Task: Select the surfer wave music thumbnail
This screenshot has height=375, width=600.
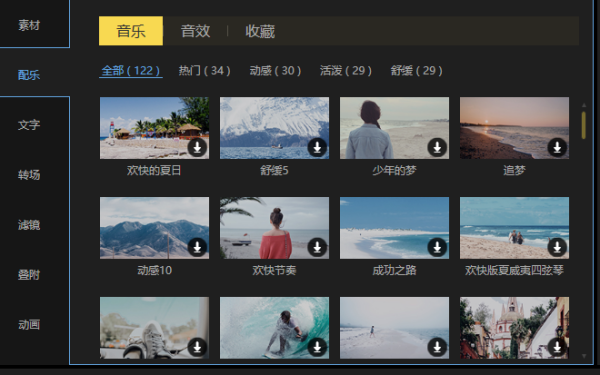Action: pyautogui.click(x=274, y=328)
